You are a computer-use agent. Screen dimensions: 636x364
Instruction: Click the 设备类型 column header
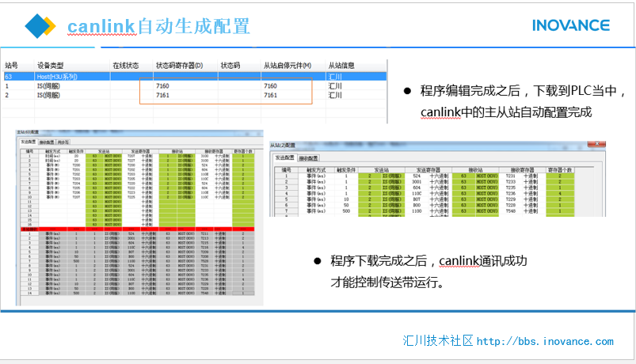click(x=51, y=65)
